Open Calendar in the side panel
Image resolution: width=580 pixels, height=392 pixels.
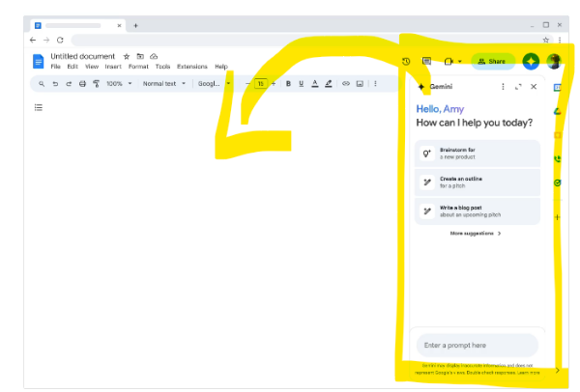557,87
